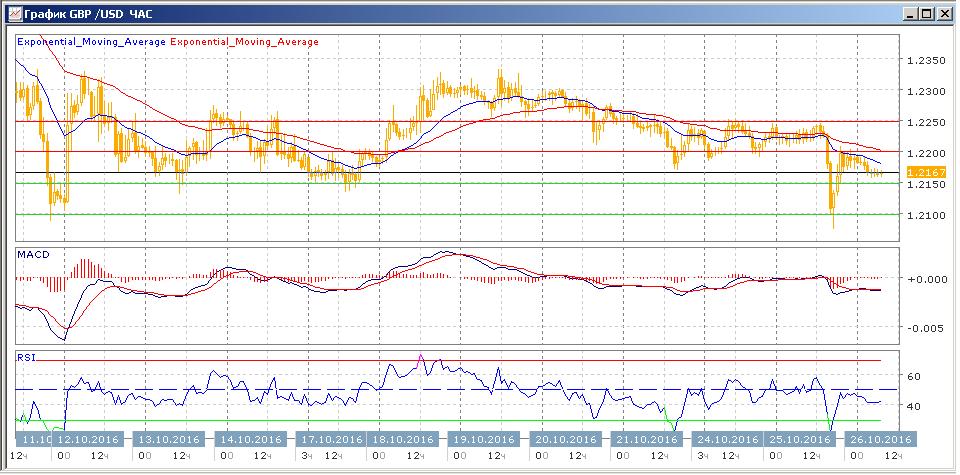The width and height of the screenshot is (960, 475).
Task: Click the 1.2350 price axis label
Action: (925, 60)
